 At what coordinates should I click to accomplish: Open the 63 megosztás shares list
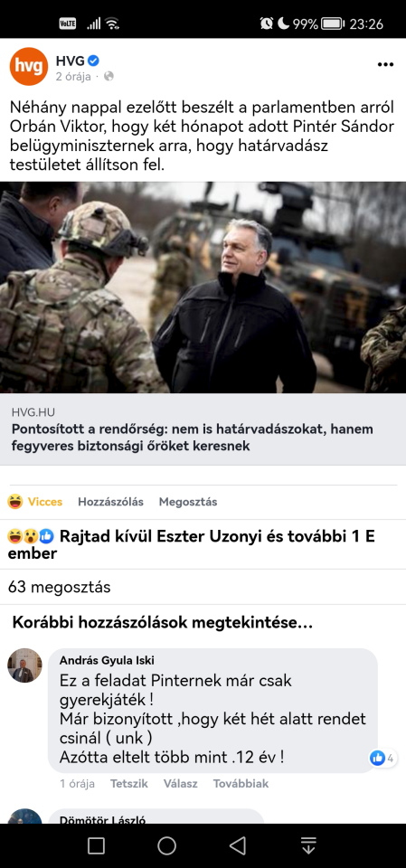pos(60,587)
